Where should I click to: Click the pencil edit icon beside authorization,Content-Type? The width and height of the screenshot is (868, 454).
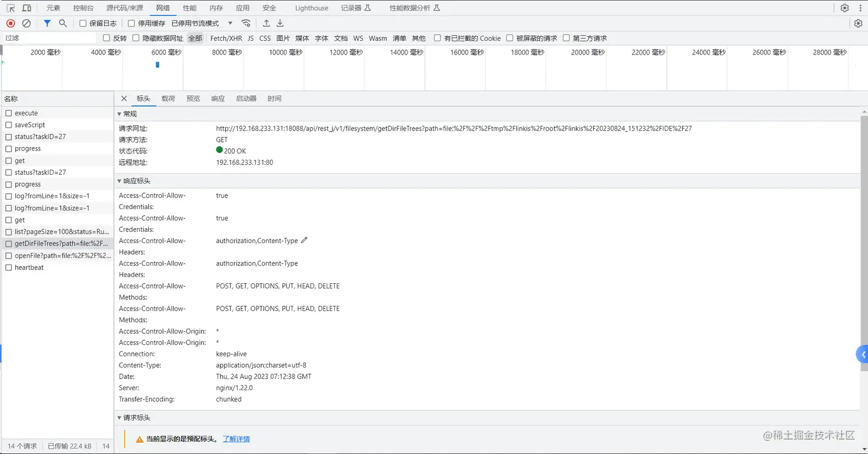[304, 240]
